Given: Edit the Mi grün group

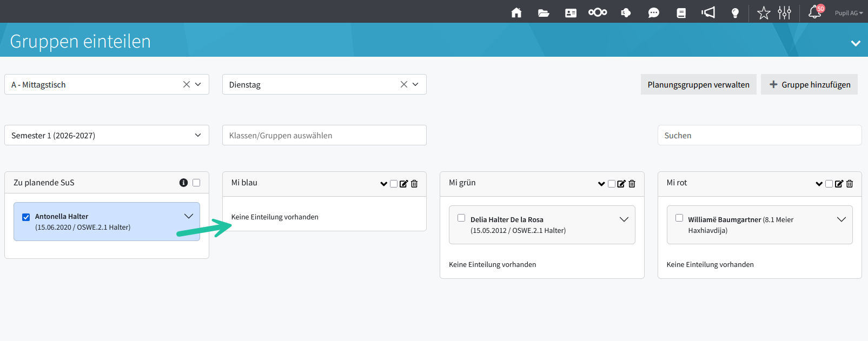Looking at the screenshot, I should (x=621, y=184).
